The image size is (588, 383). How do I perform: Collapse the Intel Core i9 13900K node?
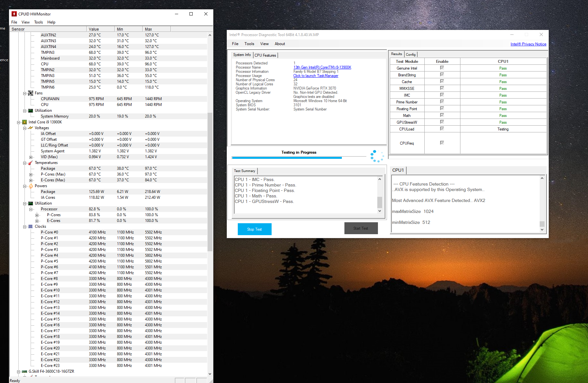[x=18, y=122]
